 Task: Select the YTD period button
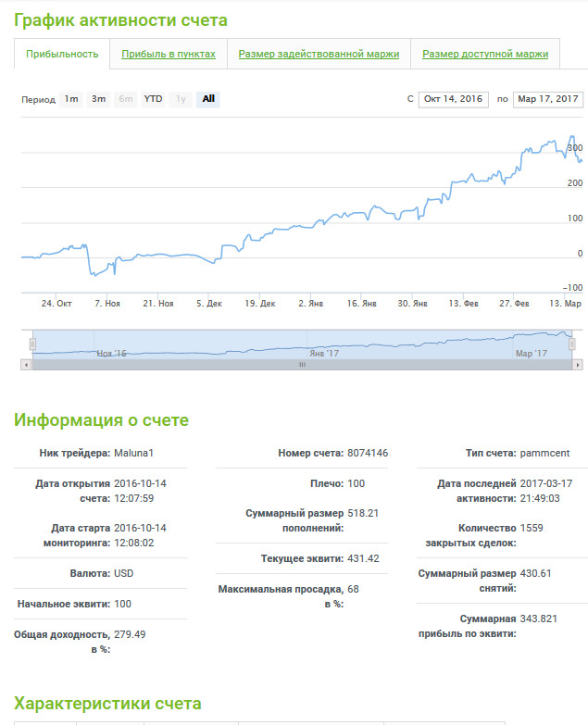coord(153,99)
